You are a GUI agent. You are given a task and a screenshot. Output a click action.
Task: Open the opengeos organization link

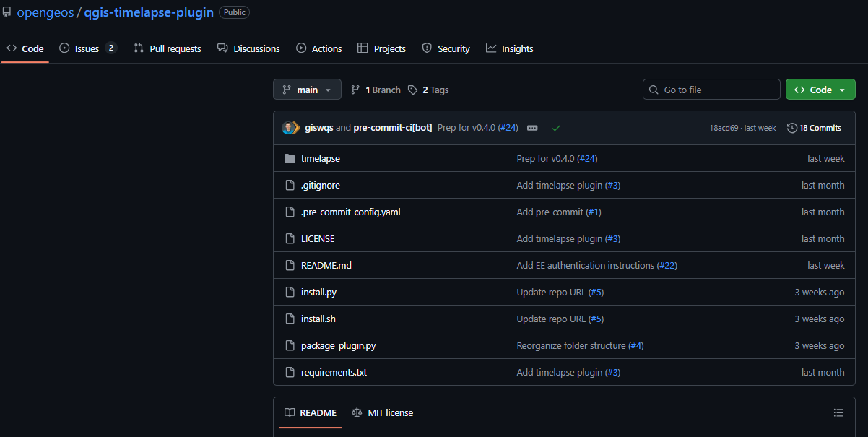[x=45, y=13]
